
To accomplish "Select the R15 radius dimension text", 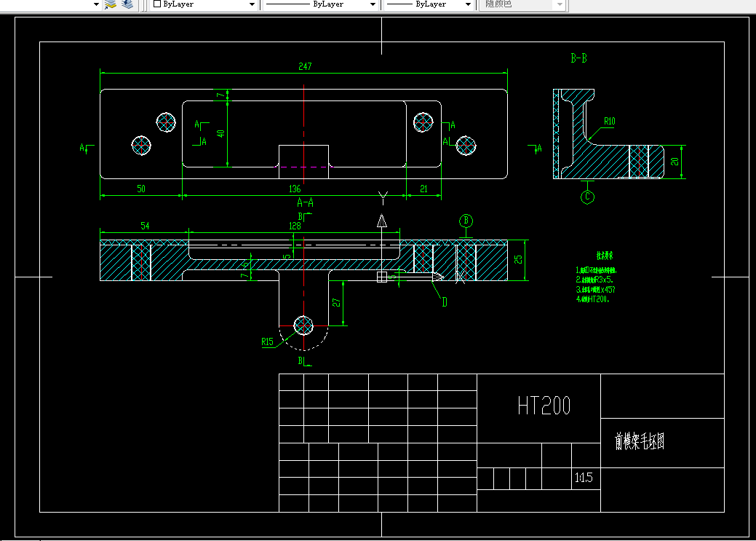I will point(267,341).
